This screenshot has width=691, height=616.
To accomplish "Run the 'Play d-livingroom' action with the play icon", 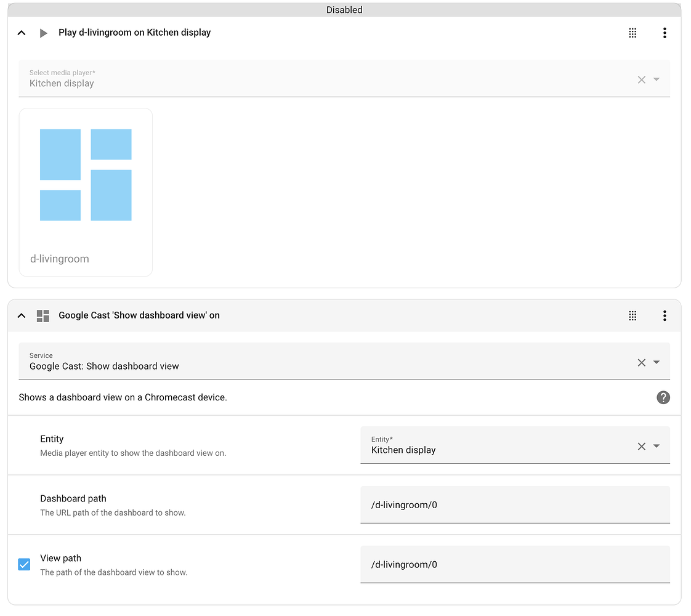I will pyautogui.click(x=42, y=33).
